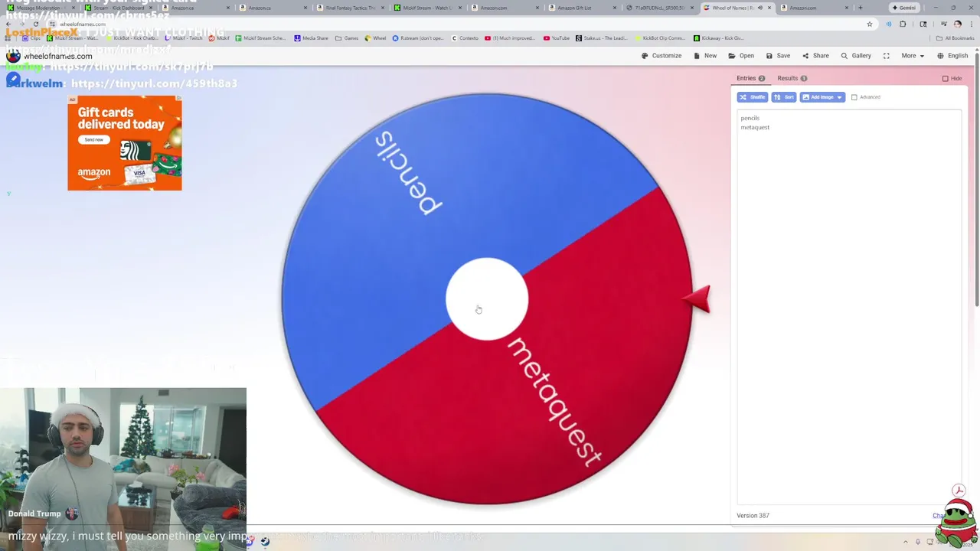This screenshot has width=980, height=551.
Task: Open the YouTube bookmark
Action: coord(557,38)
